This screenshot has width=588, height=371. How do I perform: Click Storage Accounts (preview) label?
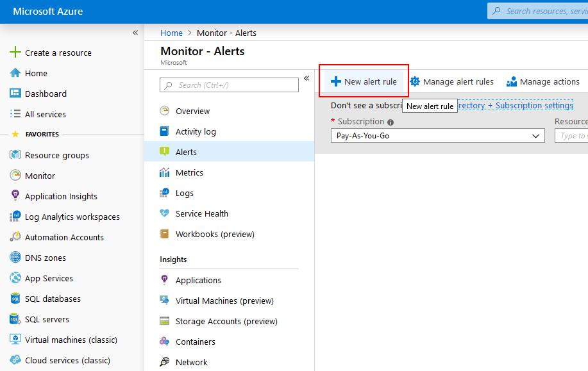pos(226,321)
